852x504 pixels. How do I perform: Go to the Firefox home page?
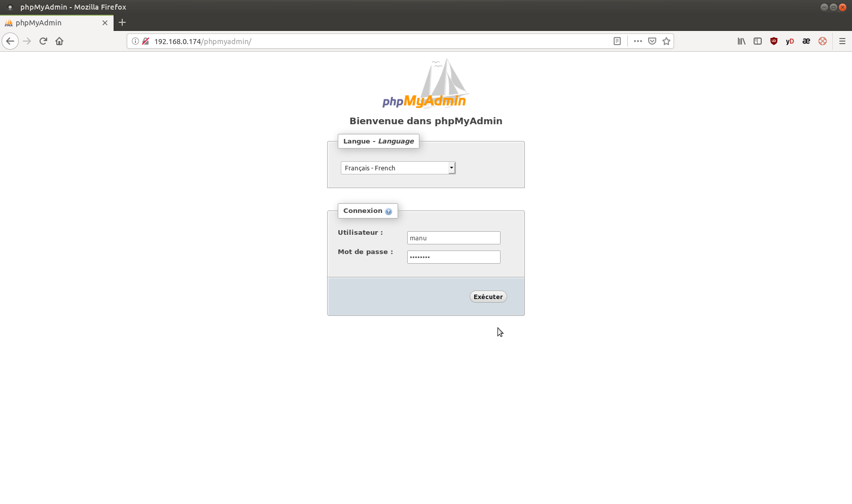(59, 41)
